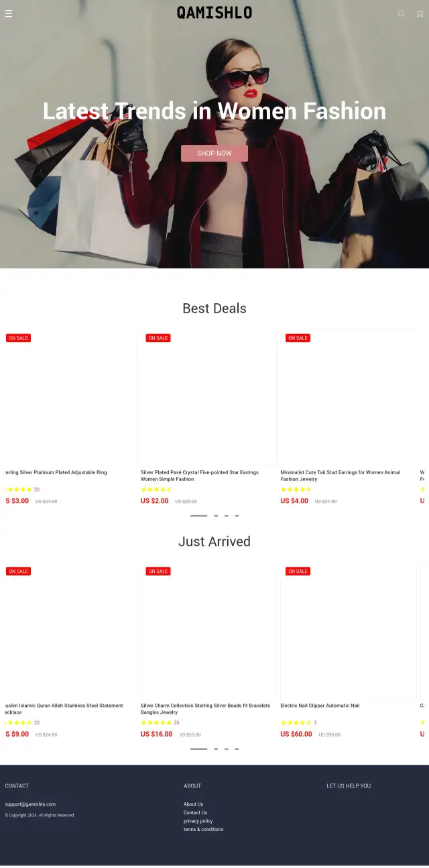The height and width of the screenshot is (868, 429).
Task: Click the support@qamishlo.com email
Action: click(30, 804)
